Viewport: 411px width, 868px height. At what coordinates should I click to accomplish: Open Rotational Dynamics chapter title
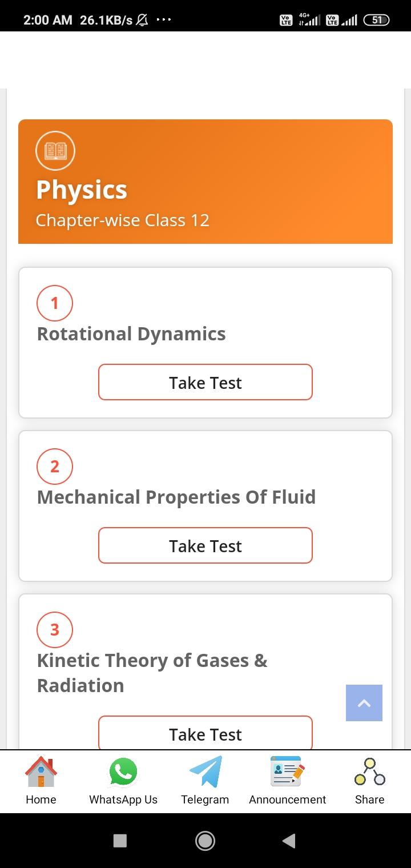131,334
